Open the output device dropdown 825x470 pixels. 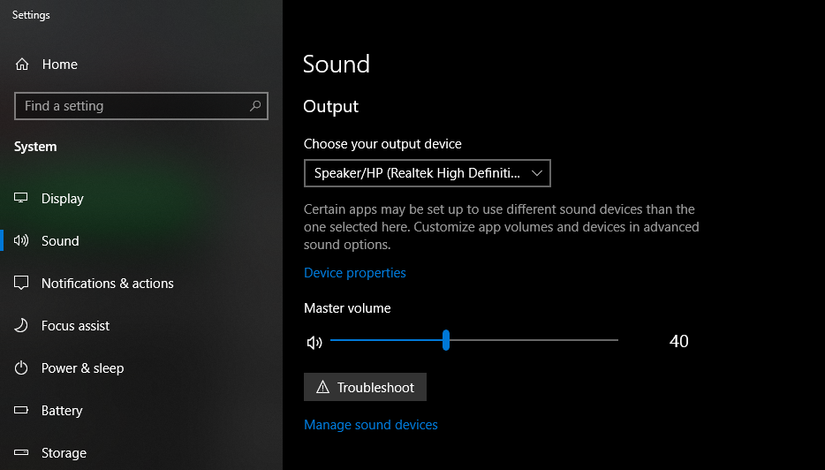pyautogui.click(x=427, y=173)
